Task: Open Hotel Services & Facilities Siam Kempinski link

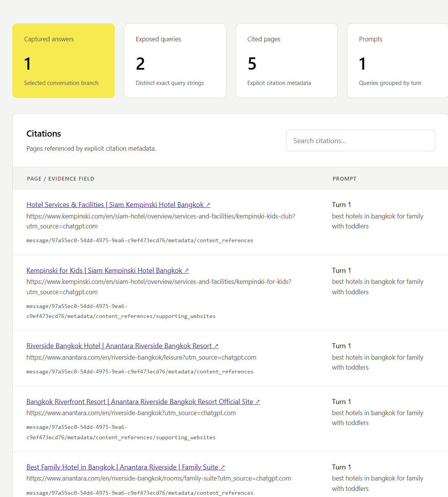Action: [118, 205]
